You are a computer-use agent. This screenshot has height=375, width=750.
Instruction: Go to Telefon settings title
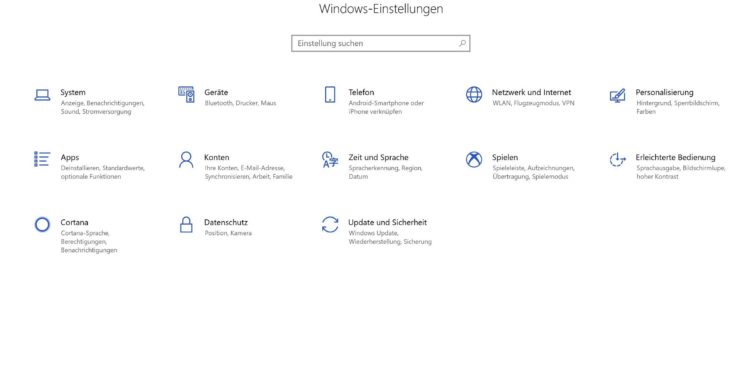coord(361,92)
